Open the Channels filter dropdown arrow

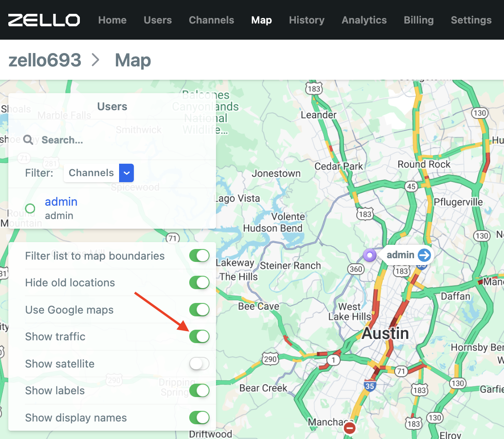(x=126, y=173)
